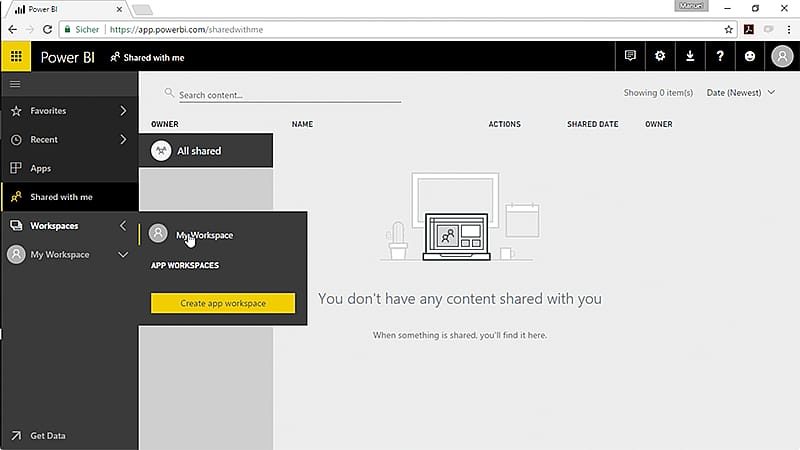800x450 pixels.
Task: Click the Get Data arrow icon
Action: pos(16,435)
